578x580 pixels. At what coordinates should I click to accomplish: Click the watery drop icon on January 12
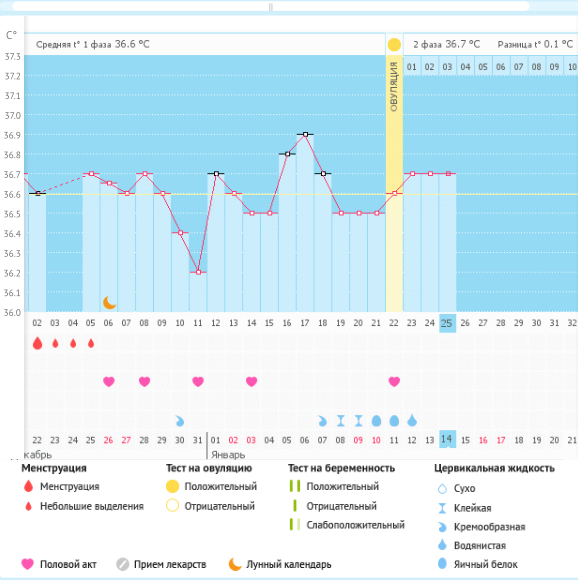(x=412, y=421)
